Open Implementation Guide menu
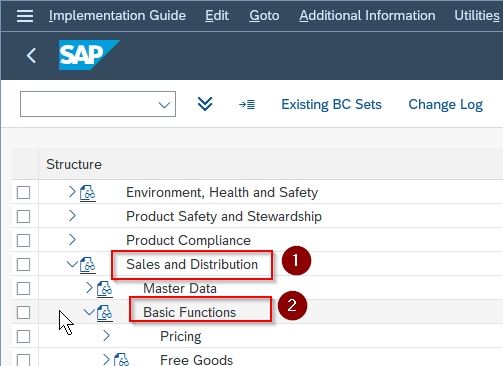This screenshot has height=366, width=503. click(117, 16)
